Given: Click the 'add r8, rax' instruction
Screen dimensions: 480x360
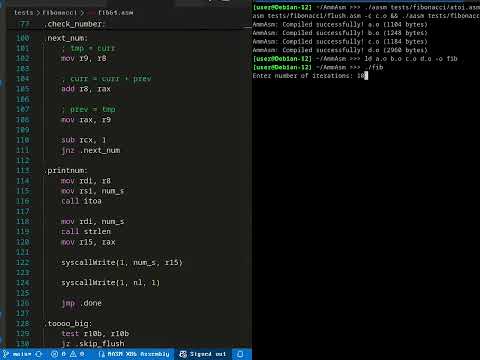Looking at the screenshot, I should tap(86, 89).
